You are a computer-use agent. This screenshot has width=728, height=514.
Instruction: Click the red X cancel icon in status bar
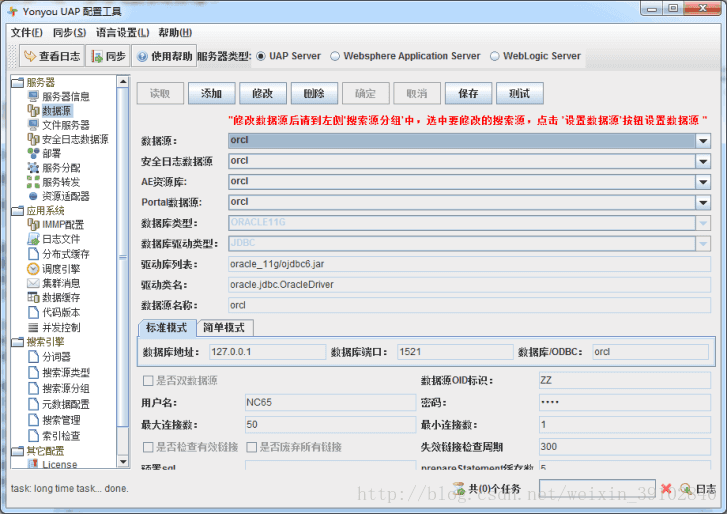tap(666, 488)
